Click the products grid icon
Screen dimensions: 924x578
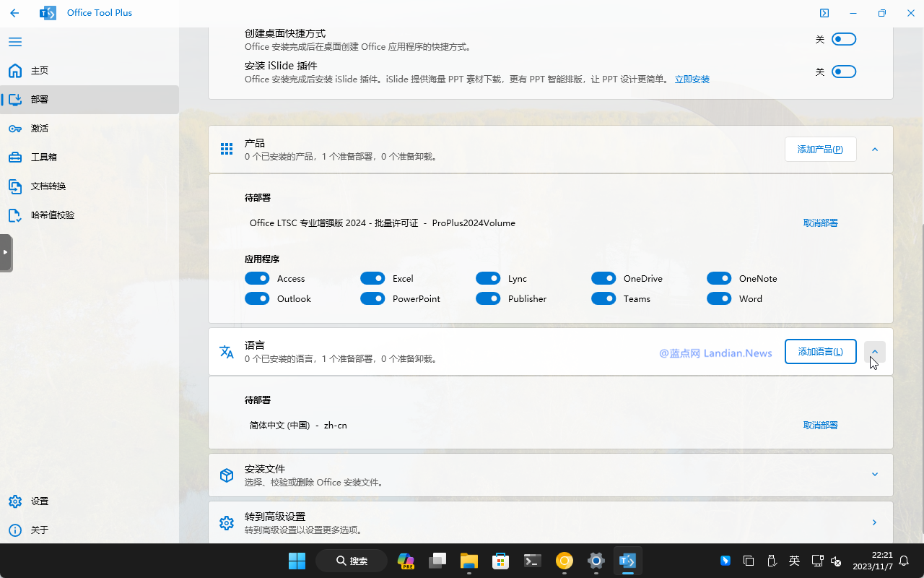pyautogui.click(x=227, y=149)
